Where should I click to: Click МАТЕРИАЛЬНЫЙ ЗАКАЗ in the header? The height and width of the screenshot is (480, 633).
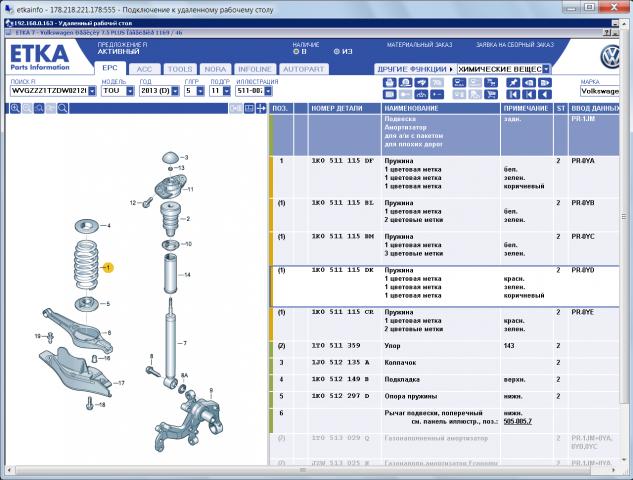pos(419,45)
